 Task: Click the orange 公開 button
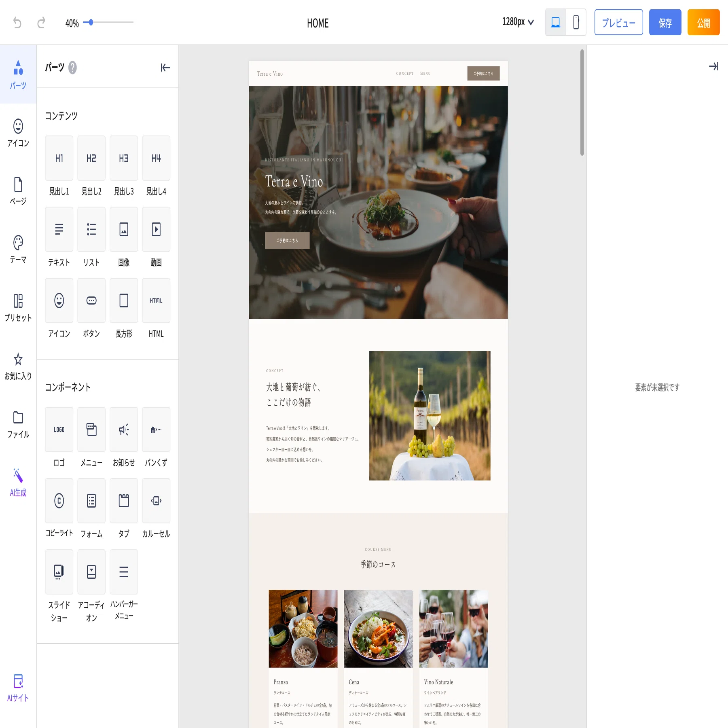703,22
